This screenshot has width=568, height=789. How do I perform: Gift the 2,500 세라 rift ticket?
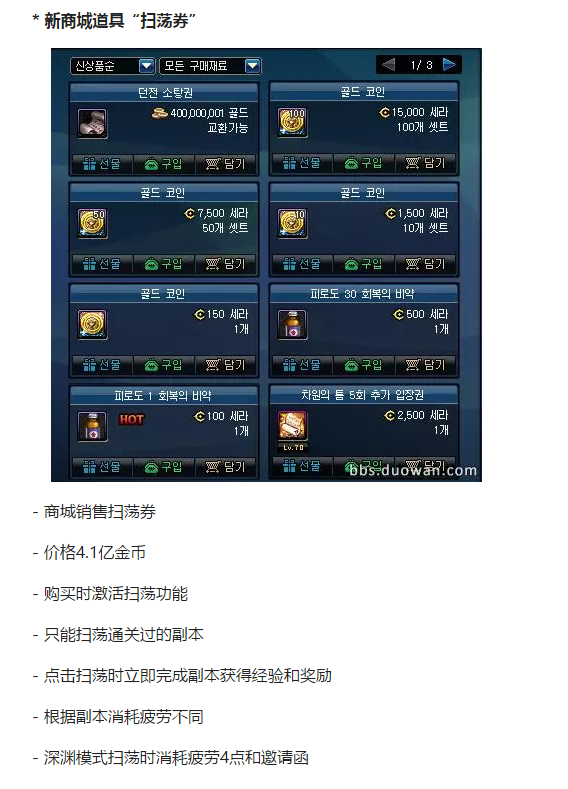pos(302,466)
